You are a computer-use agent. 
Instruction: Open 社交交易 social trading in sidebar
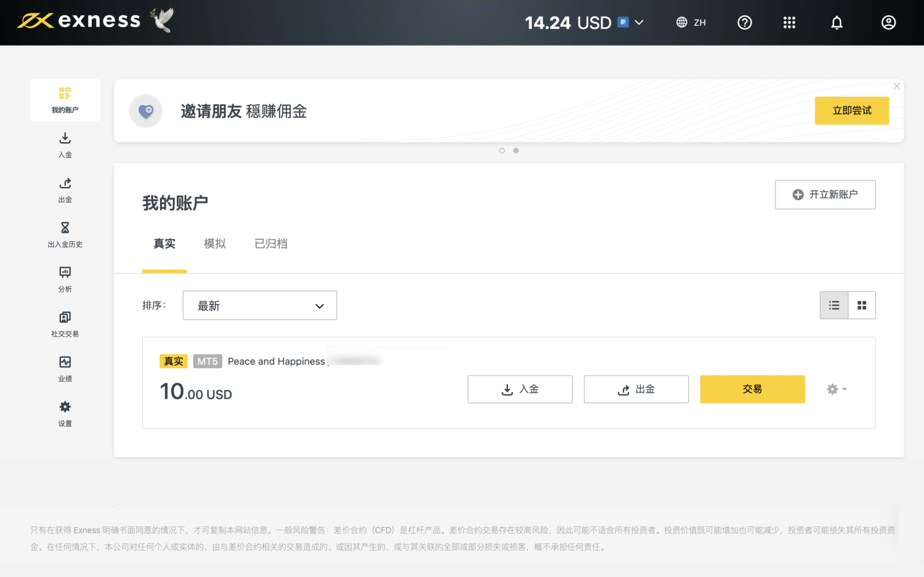coord(65,324)
